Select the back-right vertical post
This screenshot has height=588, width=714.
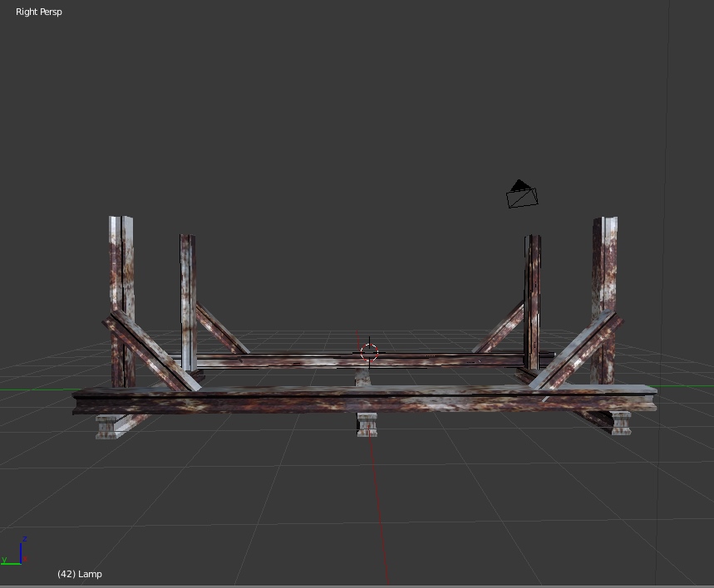point(532,282)
